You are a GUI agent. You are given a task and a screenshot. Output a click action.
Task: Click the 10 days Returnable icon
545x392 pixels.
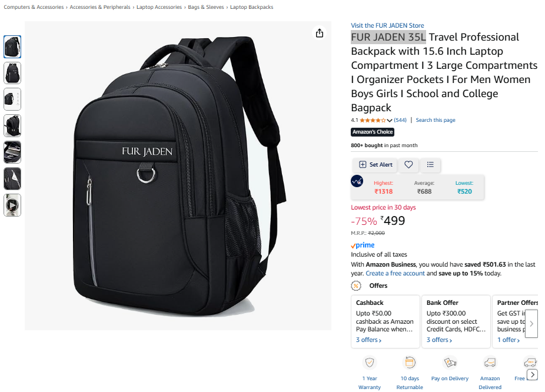[x=410, y=363]
